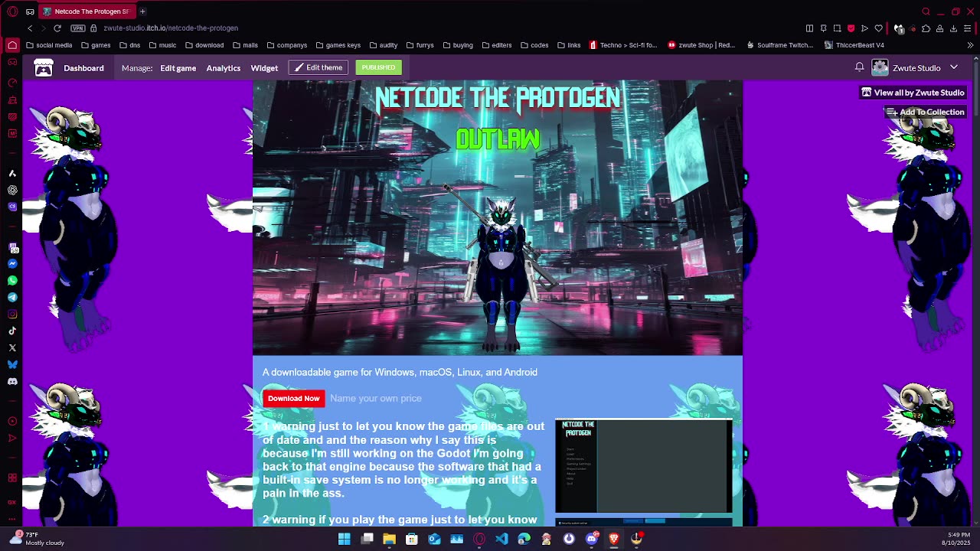Select the Netcode The Protogen browser tab
Viewport: 980px width, 551px height.
[x=86, y=11]
